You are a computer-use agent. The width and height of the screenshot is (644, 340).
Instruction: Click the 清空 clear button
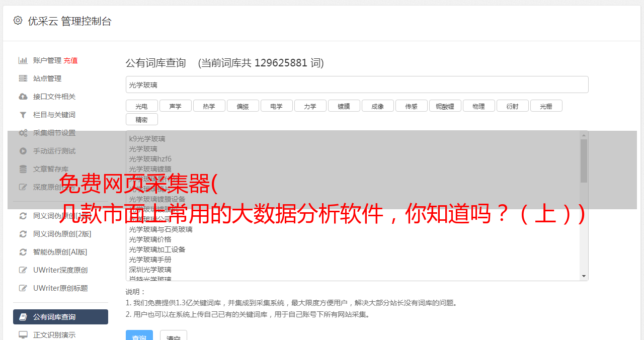coord(174,335)
